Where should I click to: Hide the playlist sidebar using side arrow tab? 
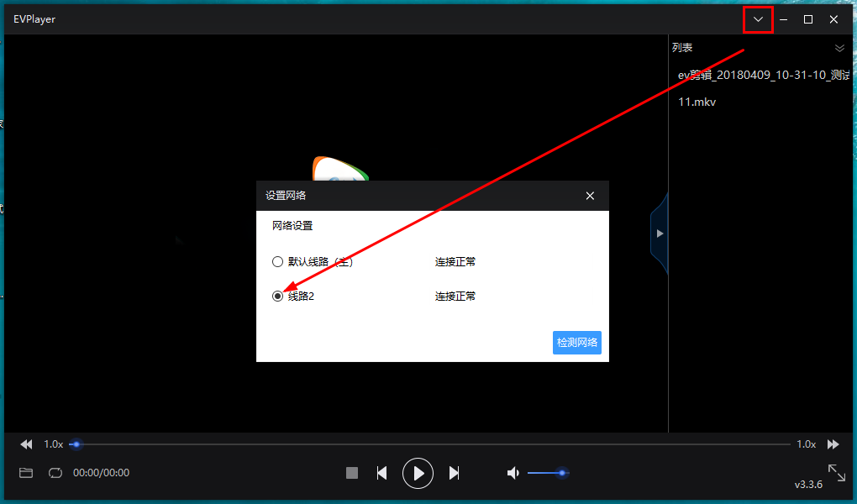pos(660,234)
